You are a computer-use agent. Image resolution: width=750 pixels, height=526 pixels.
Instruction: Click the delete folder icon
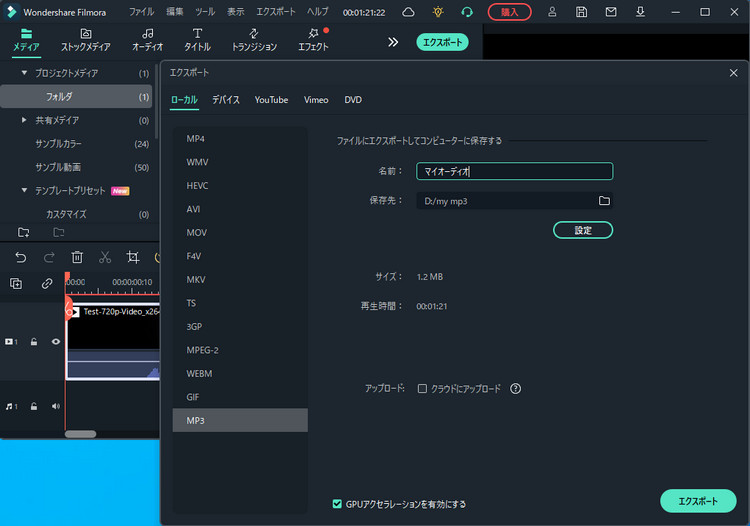tap(59, 232)
